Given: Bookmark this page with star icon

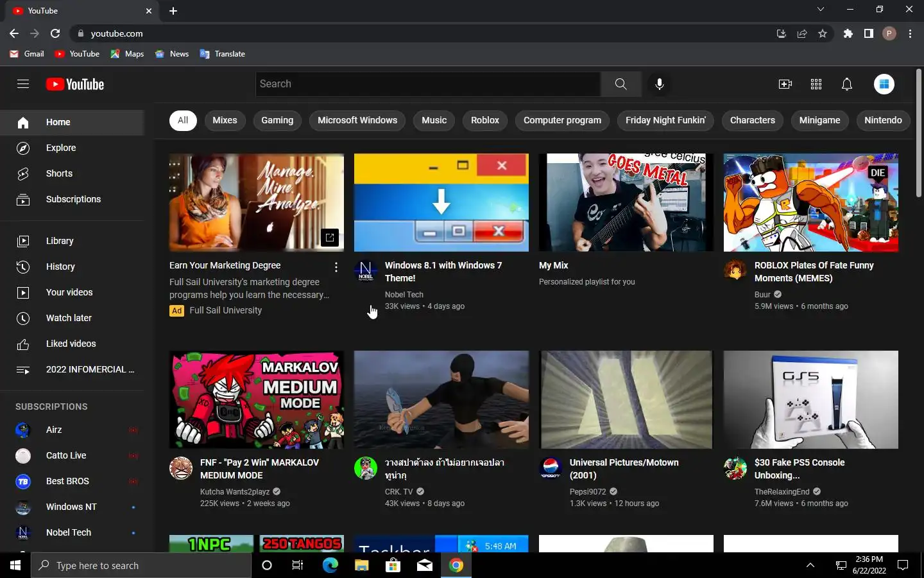Looking at the screenshot, I should [x=823, y=33].
